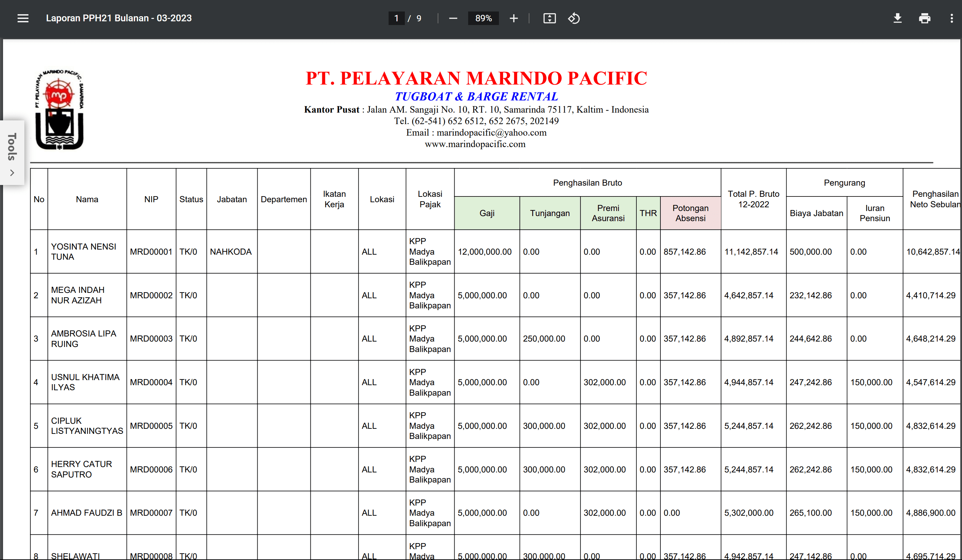
Task: Click the fit to page icon
Action: tap(549, 18)
